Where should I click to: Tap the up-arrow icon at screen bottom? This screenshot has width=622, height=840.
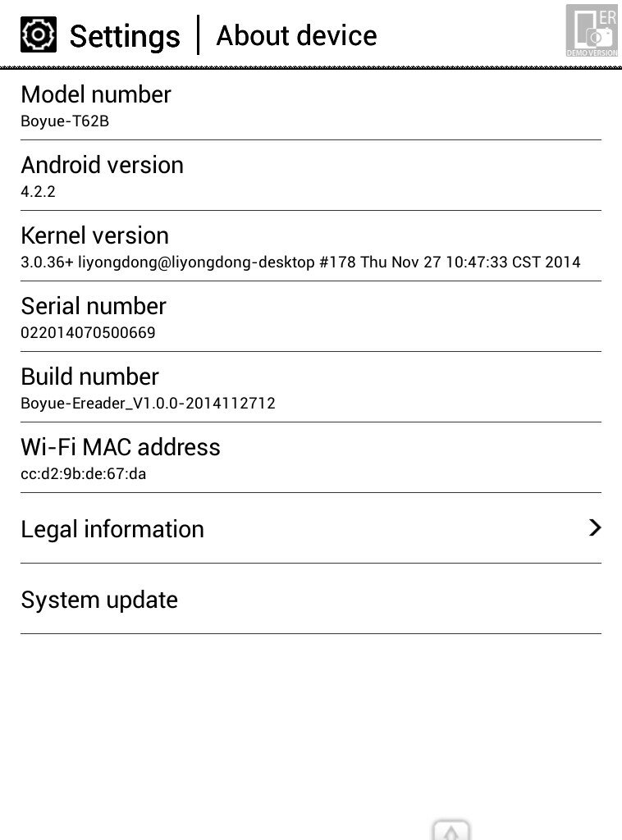[451, 830]
